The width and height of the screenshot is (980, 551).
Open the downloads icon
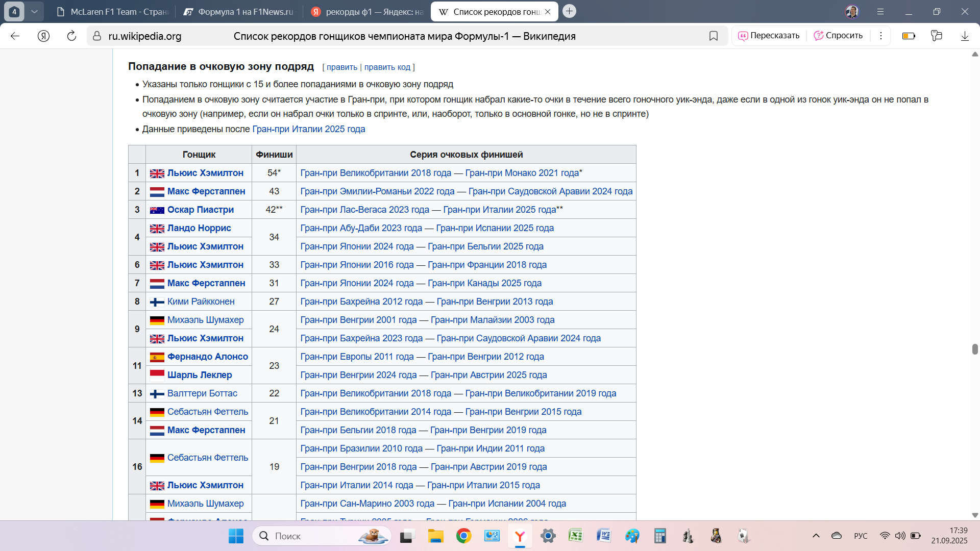[965, 36]
